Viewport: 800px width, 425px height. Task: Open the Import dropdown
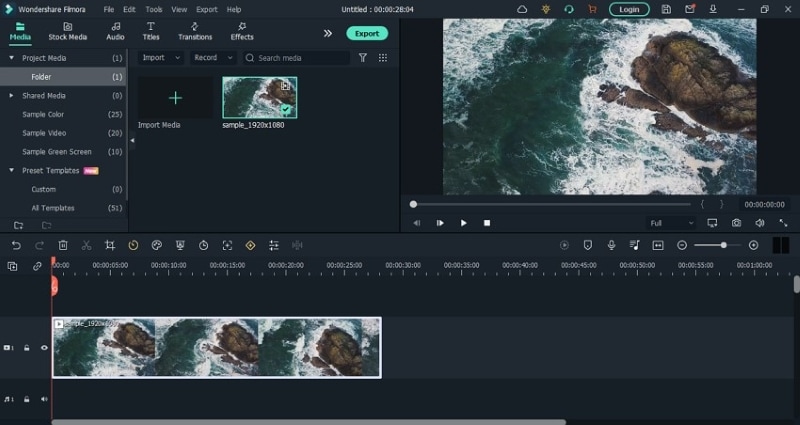tap(161, 58)
